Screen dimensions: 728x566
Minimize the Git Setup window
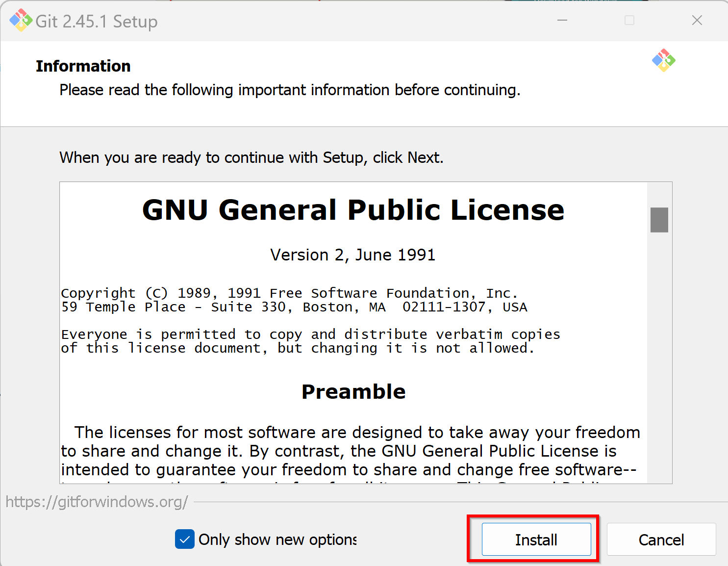[562, 20]
